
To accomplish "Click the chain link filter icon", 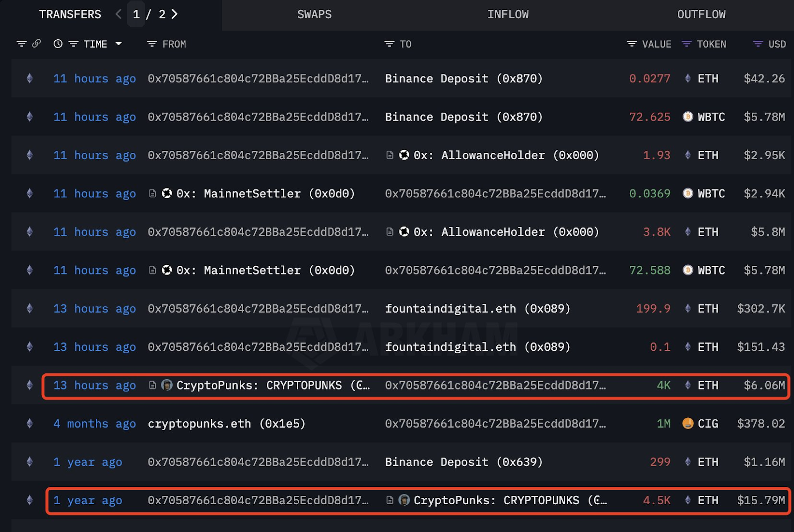I will 36,44.
